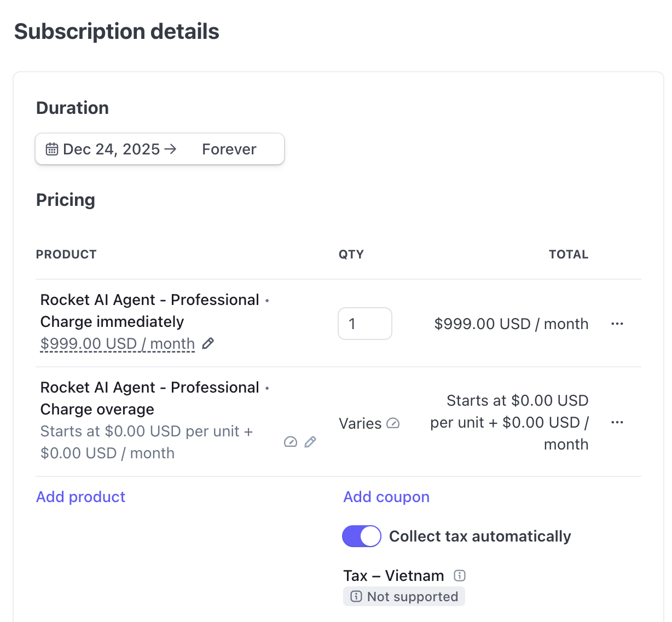Click the Charge immediately product name
The height and width of the screenshot is (622, 672).
pos(112,321)
